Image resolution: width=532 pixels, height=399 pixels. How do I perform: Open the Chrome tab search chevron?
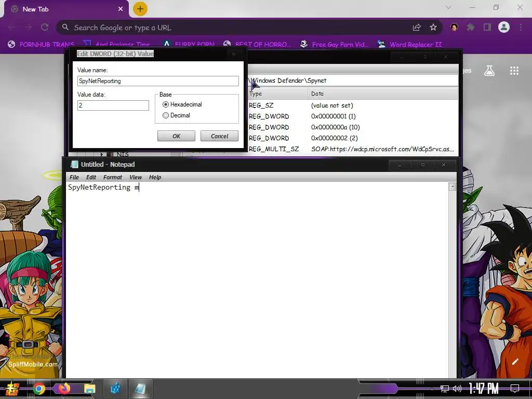tap(448, 7)
